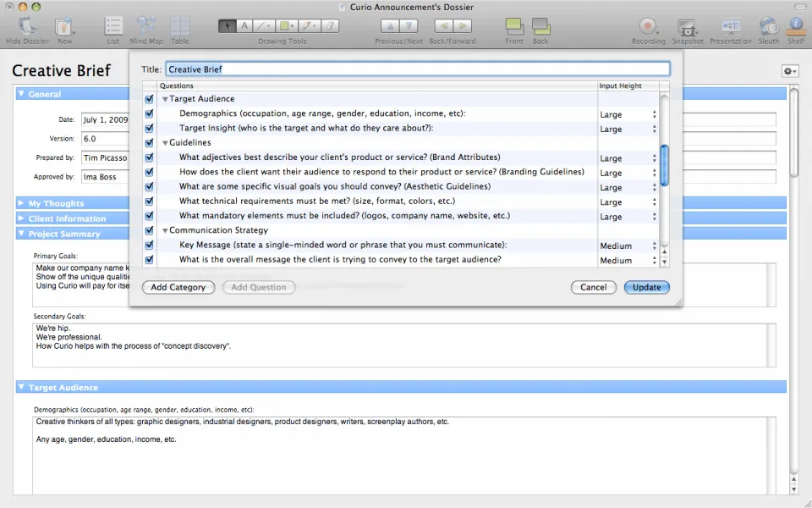Insert a new List figure
Screen dimensions: 812x508
pos(112,27)
